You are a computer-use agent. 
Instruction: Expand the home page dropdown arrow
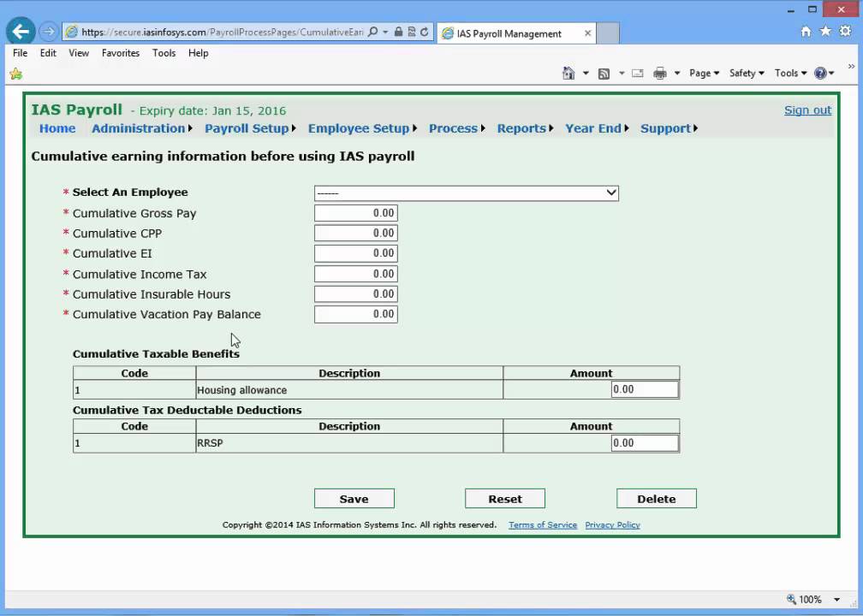pos(586,74)
